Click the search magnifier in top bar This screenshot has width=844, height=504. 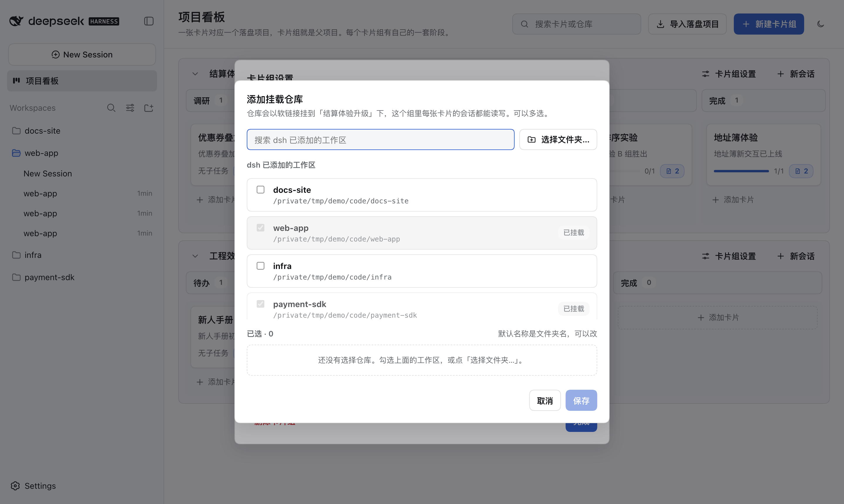(524, 24)
